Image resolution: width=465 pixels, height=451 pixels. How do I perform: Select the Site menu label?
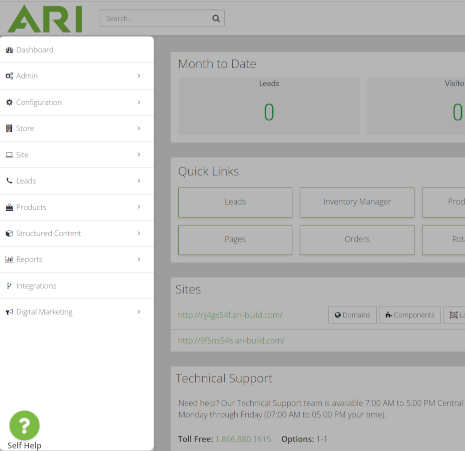22,155
